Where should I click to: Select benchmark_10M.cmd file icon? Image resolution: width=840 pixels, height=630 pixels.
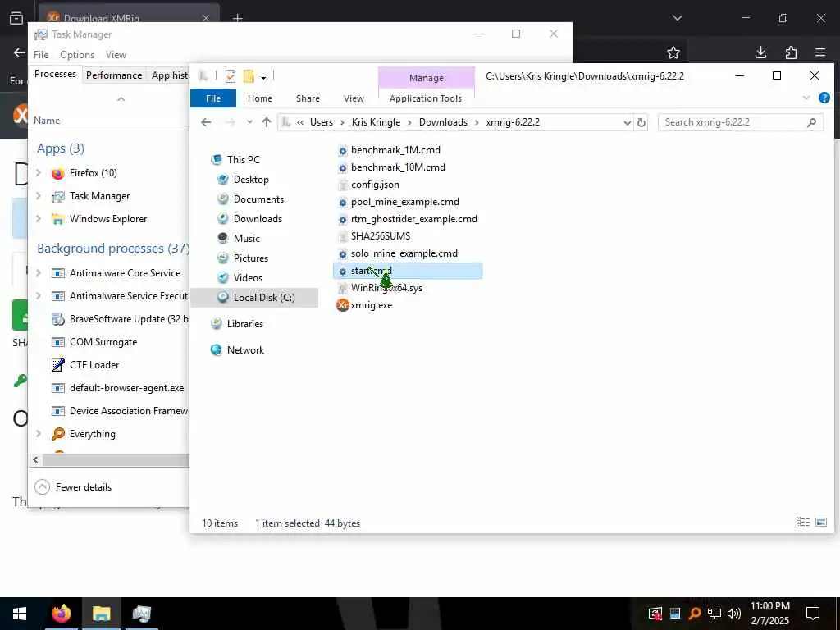coord(343,167)
